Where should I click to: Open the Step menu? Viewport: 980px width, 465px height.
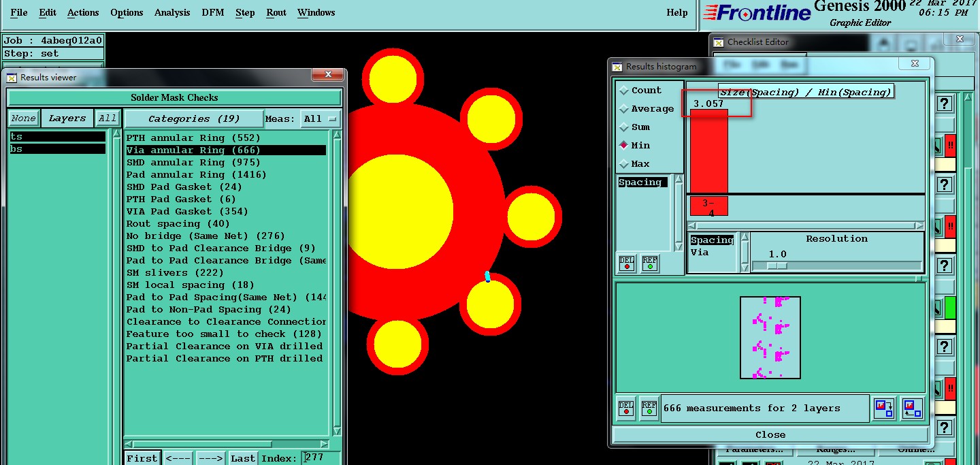[245, 12]
